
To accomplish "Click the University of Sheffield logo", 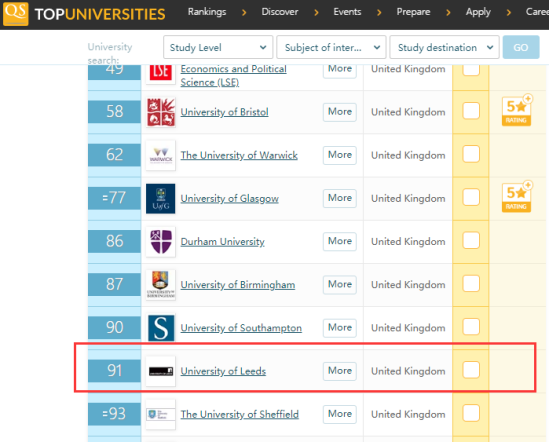I will 161,414.
